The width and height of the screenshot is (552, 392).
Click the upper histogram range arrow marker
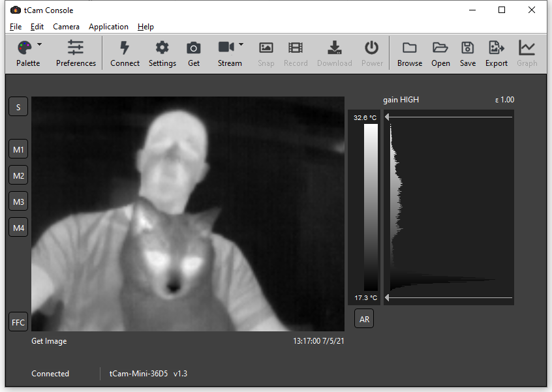pyautogui.click(x=388, y=117)
